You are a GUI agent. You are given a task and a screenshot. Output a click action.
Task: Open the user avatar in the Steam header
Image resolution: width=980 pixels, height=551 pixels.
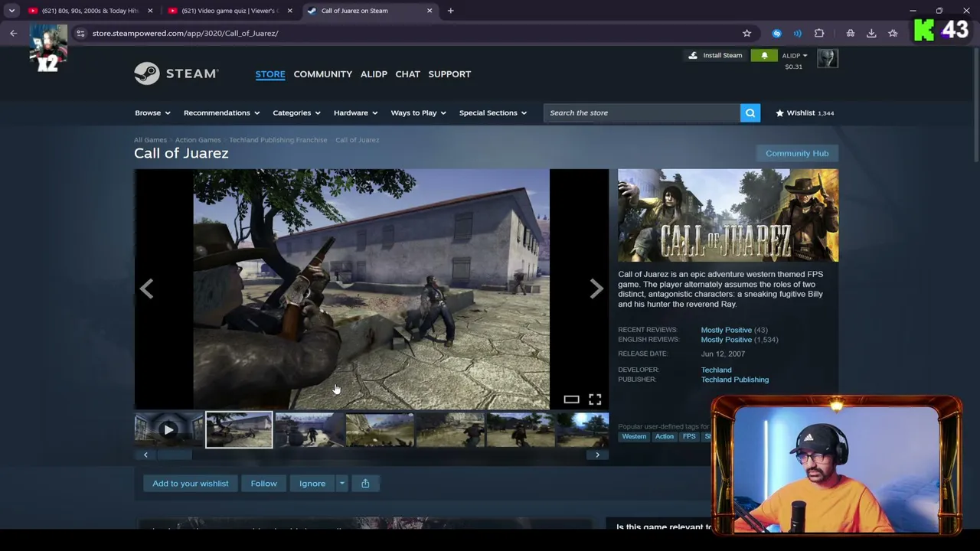coord(828,58)
